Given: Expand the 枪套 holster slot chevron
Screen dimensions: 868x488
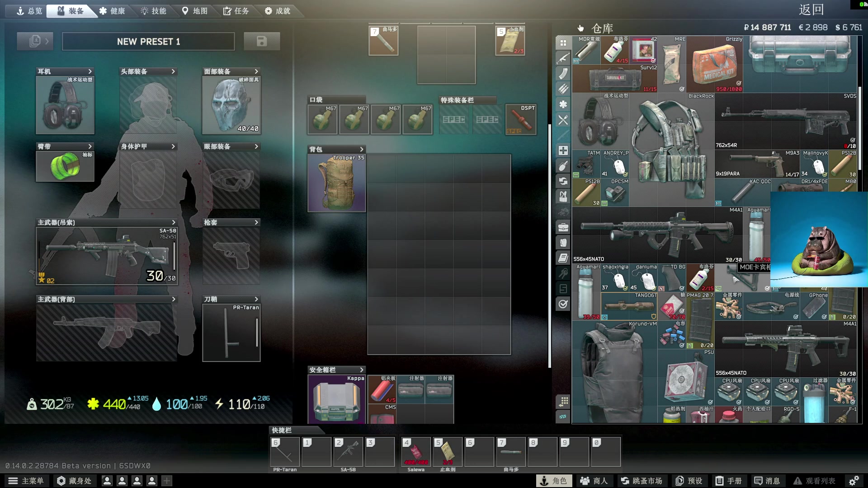Looking at the screenshot, I should 256,222.
